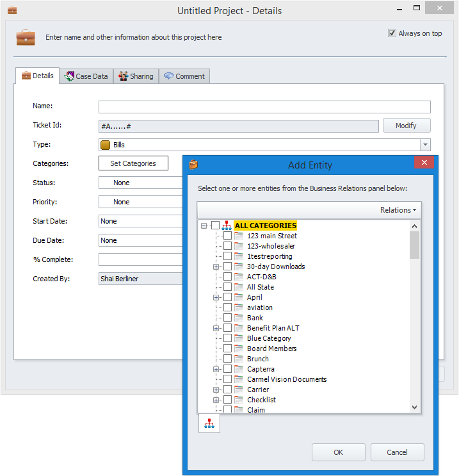Switch to the Case Data tab
Viewport: 459px width, 476px height.
point(86,76)
